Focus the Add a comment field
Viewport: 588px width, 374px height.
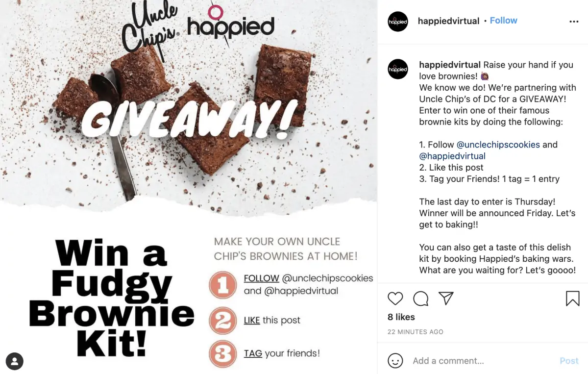(483, 361)
